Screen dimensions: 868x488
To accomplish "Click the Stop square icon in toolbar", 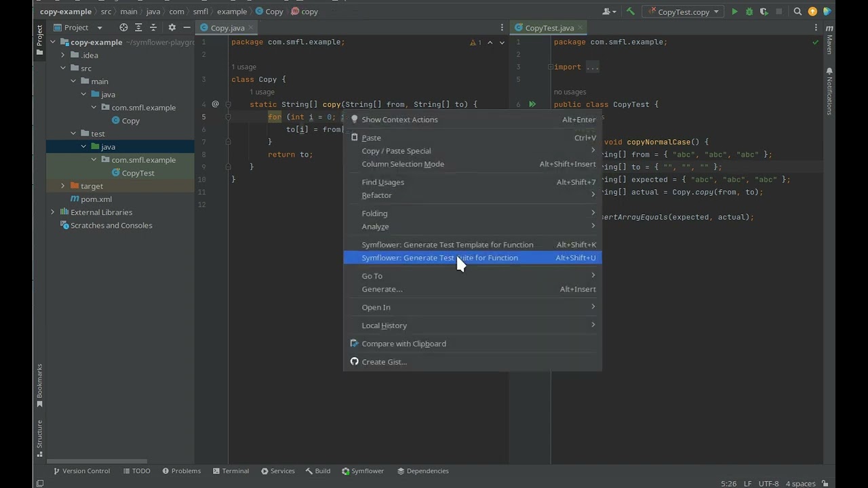I will click(779, 12).
